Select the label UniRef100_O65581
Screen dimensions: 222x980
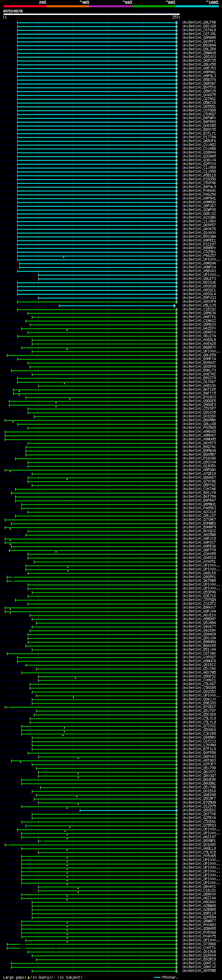(x=199, y=106)
